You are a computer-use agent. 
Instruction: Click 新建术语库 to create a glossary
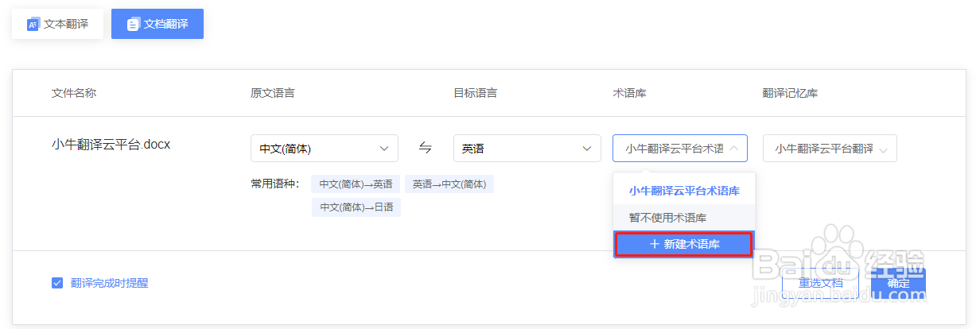click(684, 245)
